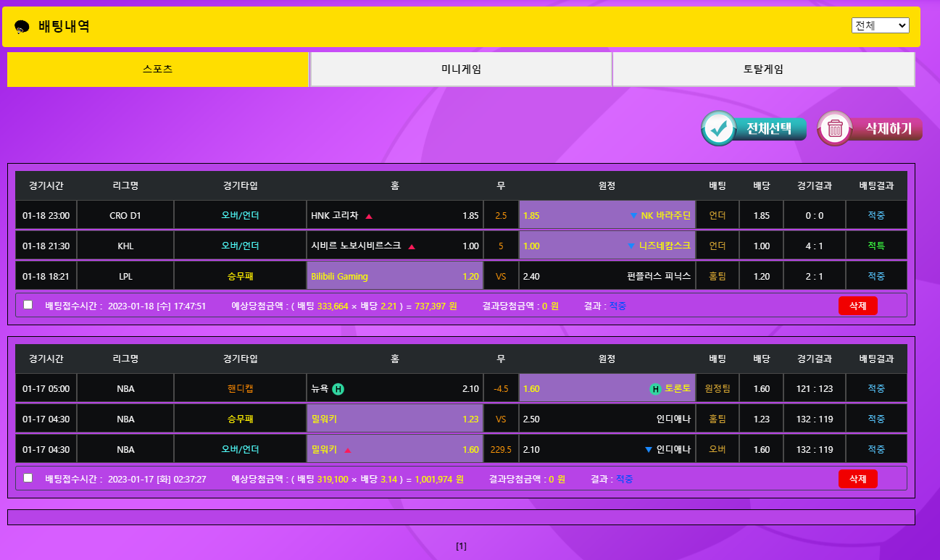
Task: Click the blue down arrow beside 니즈네캄스크
Action: [x=631, y=246]
